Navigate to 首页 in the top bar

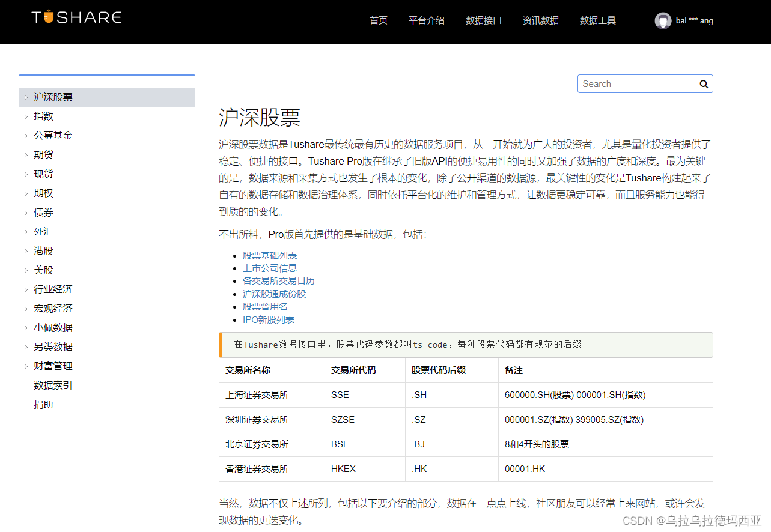pos(378,20)
